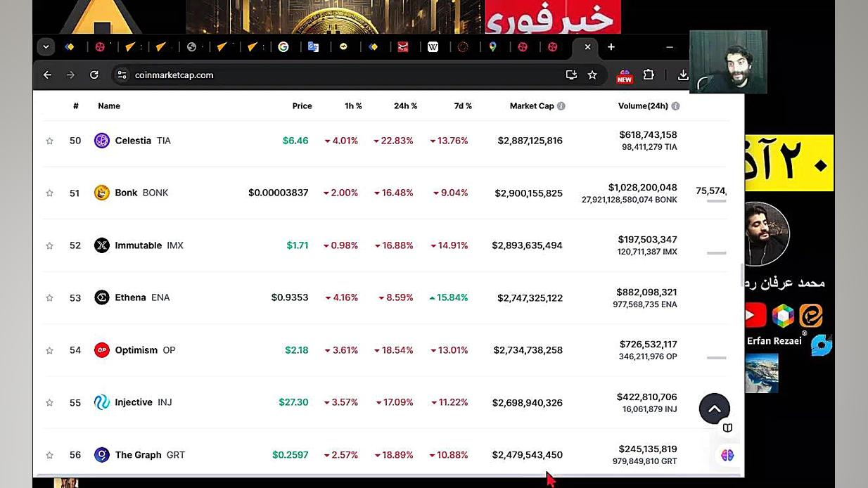
Task: Open a new tab with the plus icon
Action: coord(611,47)
